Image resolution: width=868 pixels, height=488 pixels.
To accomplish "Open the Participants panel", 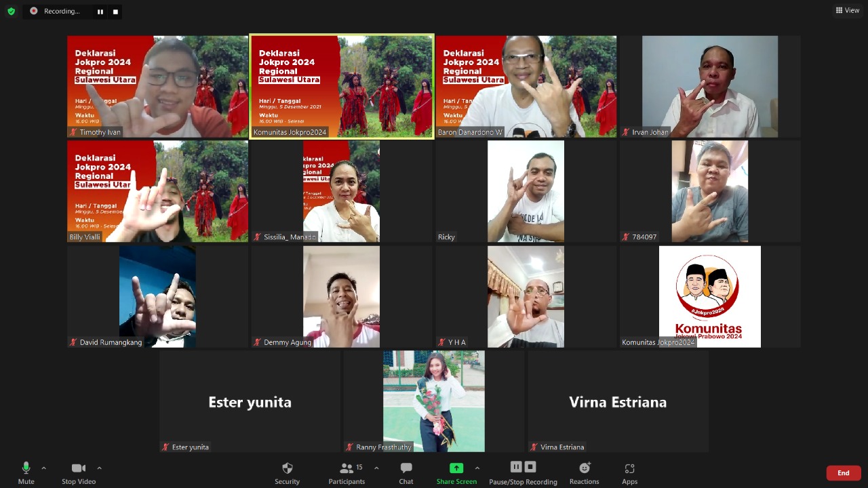I will click(347, 468).
